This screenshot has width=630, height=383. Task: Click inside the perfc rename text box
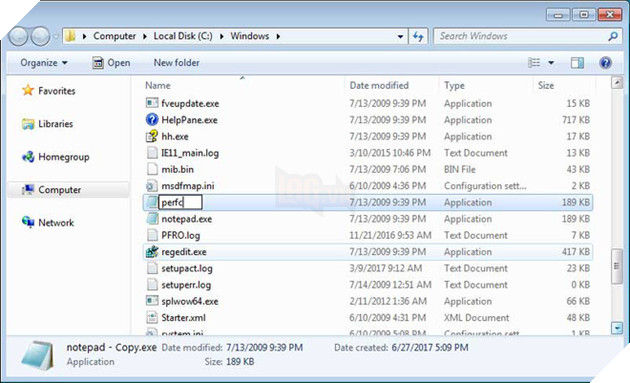180,202
